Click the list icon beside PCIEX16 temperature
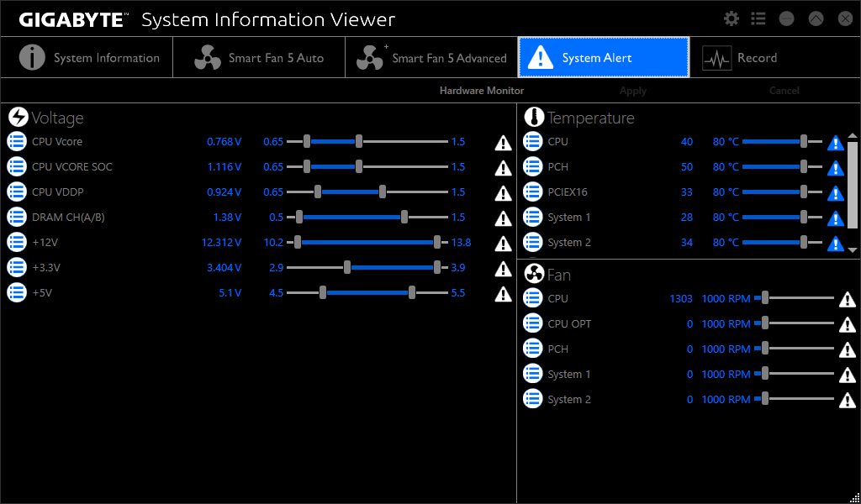 [x=532, y=192]
